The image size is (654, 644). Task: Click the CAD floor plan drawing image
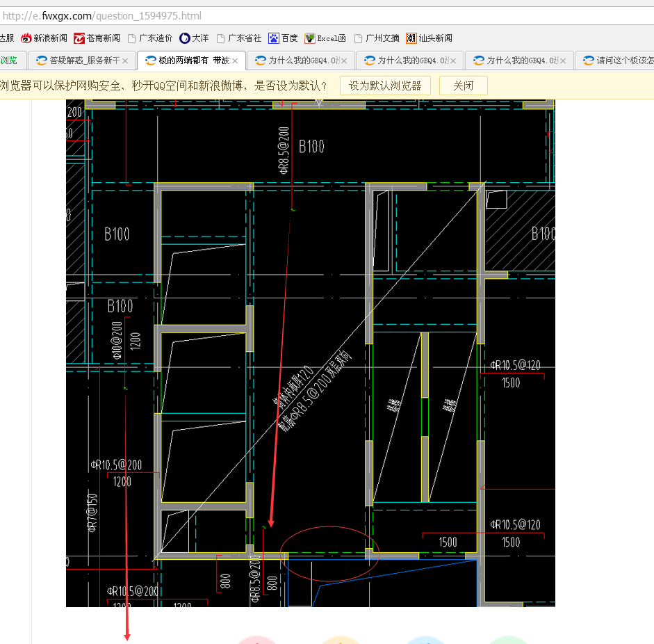[x=310, y=353]
